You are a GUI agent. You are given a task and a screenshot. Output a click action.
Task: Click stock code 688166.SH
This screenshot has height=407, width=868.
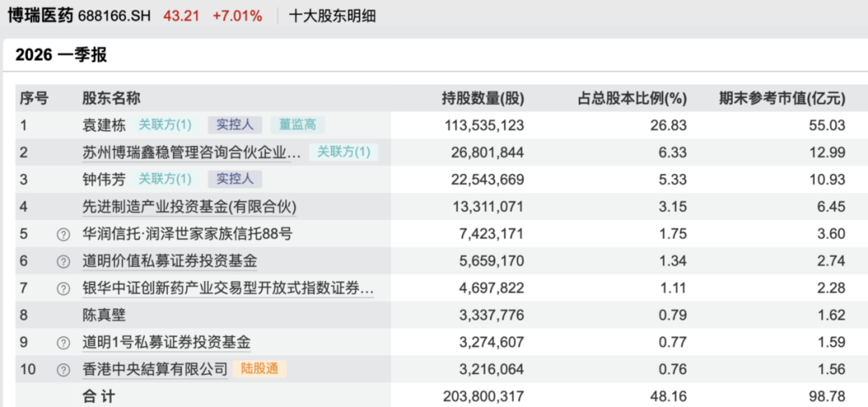(115, 16)
